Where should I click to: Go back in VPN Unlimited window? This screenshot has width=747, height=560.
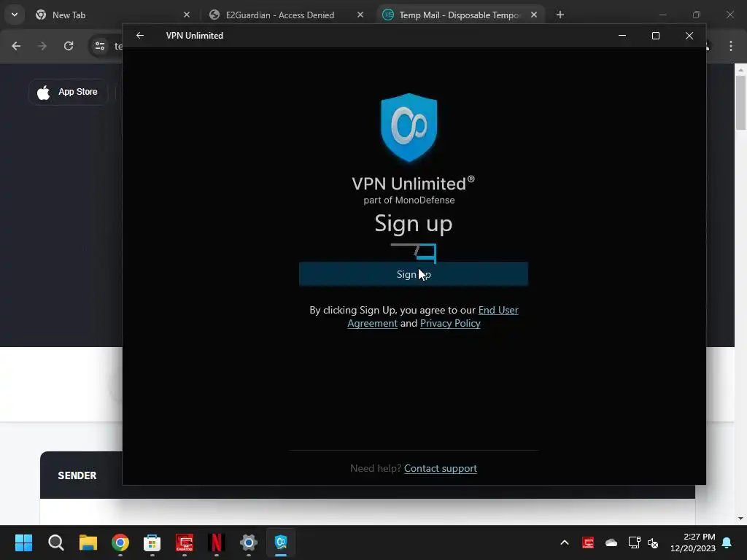coord(140,36)
